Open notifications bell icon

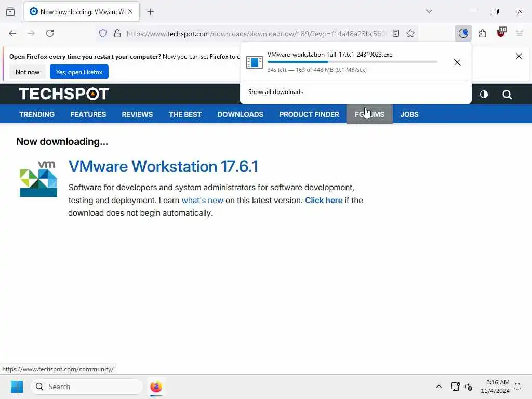[x=517, y=387]
